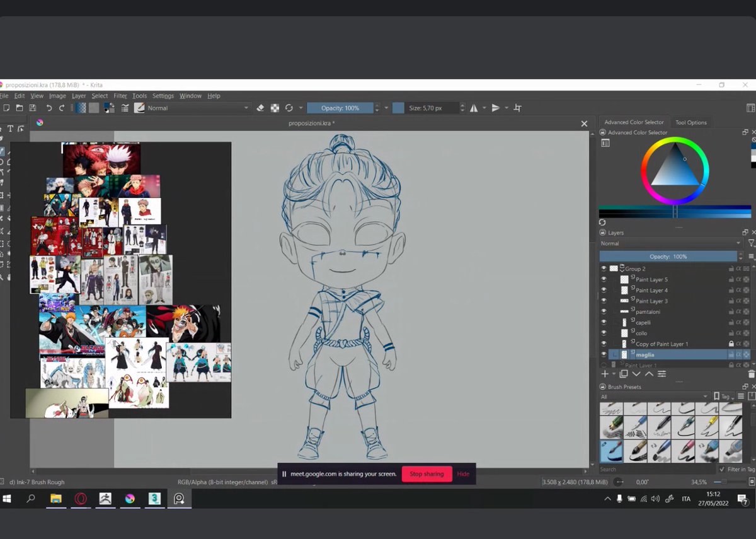
Task: Toggle eraser mode
Action: (261, 108)
